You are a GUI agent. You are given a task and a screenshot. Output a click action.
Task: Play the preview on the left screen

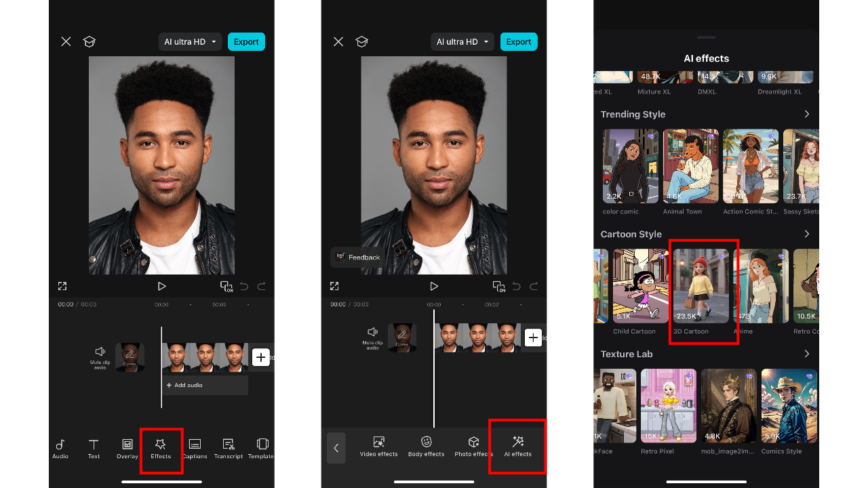point(161,286)
